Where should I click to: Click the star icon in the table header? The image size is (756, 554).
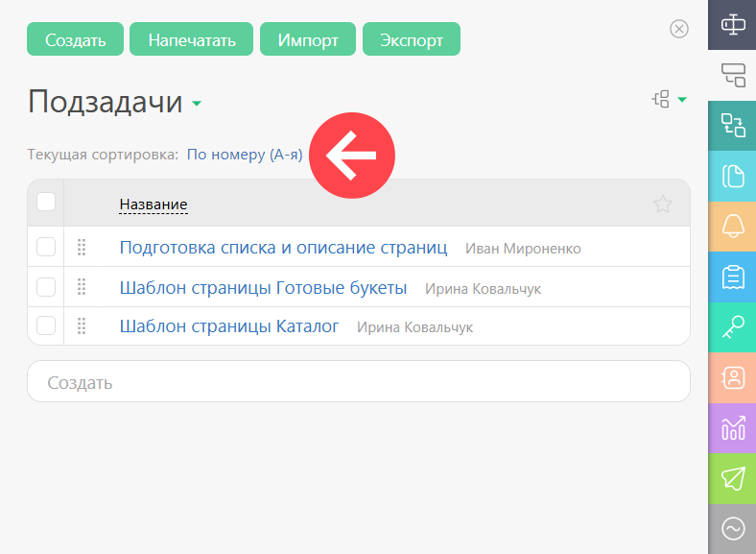[663, 205]
